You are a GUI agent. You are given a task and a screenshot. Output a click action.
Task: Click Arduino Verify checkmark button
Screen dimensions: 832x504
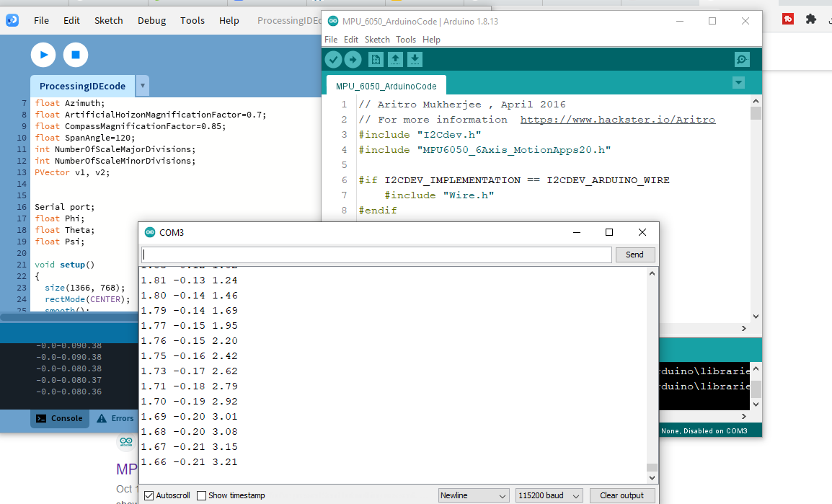coord(333,59)
